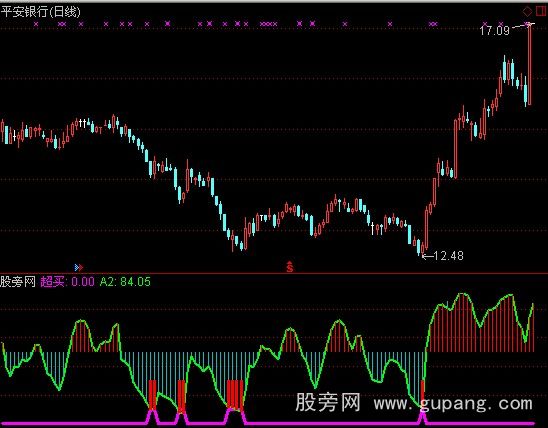Viewport: 548px width, 428px height.
Task: Click the 超买: 0.00 indicator value
Action: [67, 281]
